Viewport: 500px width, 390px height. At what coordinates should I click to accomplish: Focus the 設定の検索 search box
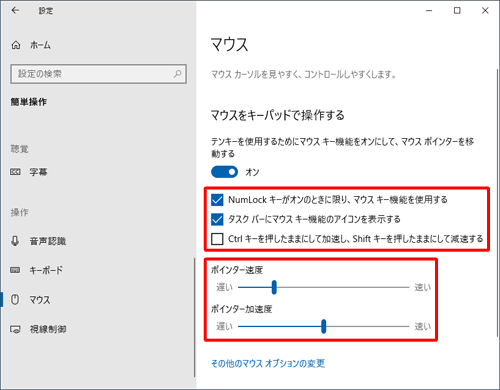pos(98,74)
